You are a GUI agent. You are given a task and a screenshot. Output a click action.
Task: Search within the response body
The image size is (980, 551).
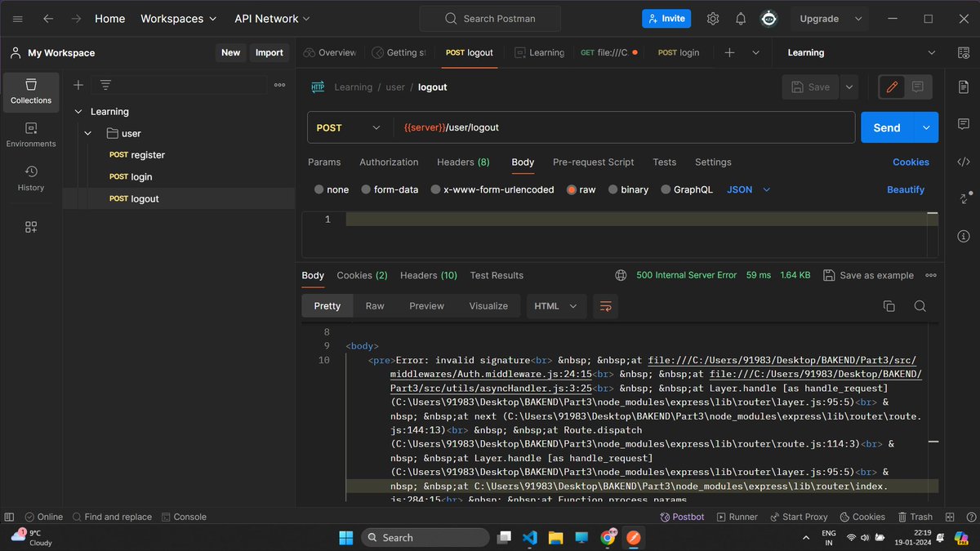coord(920,306)
